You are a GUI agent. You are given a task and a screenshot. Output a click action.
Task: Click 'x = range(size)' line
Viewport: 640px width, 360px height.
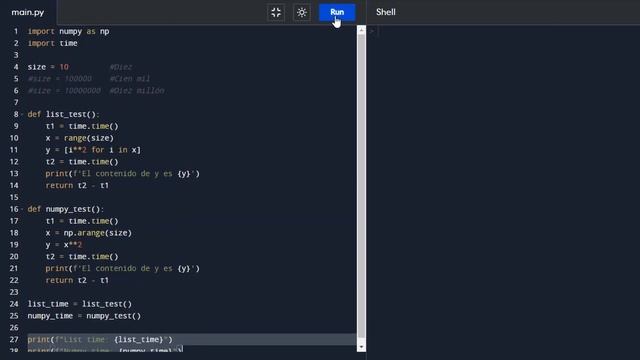click(80, 138)
